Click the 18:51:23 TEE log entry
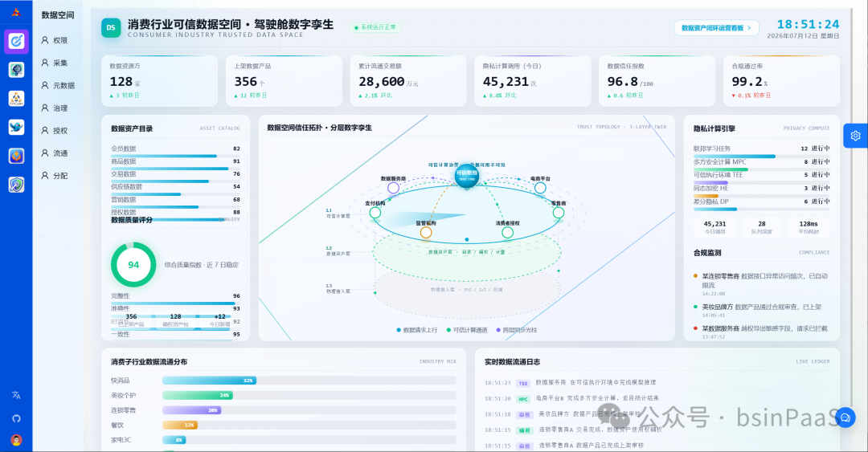The height and width of the screenshot is (452, 868). [657, 383]
